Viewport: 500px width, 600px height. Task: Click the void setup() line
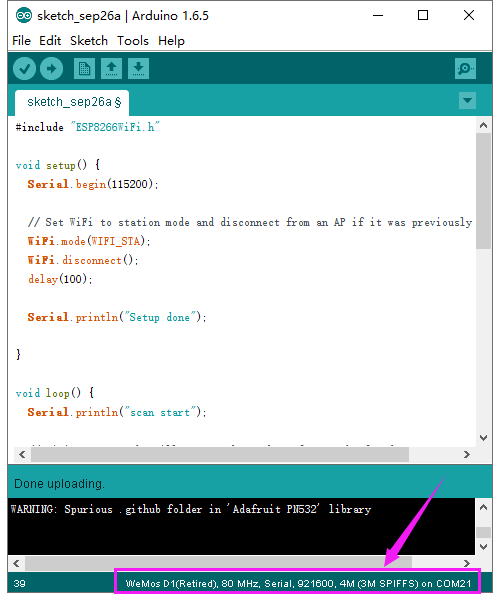pos(58,165)
